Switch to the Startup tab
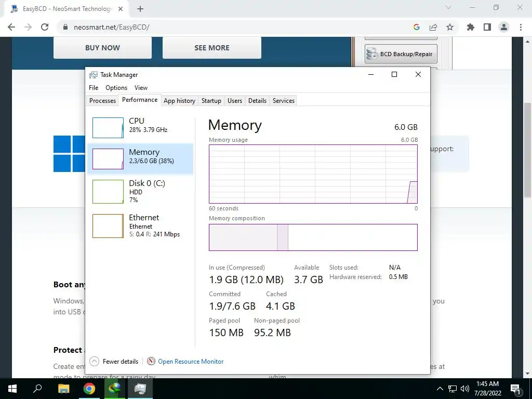532x399 pixels. pyautogui.click(x=211, y=100)
